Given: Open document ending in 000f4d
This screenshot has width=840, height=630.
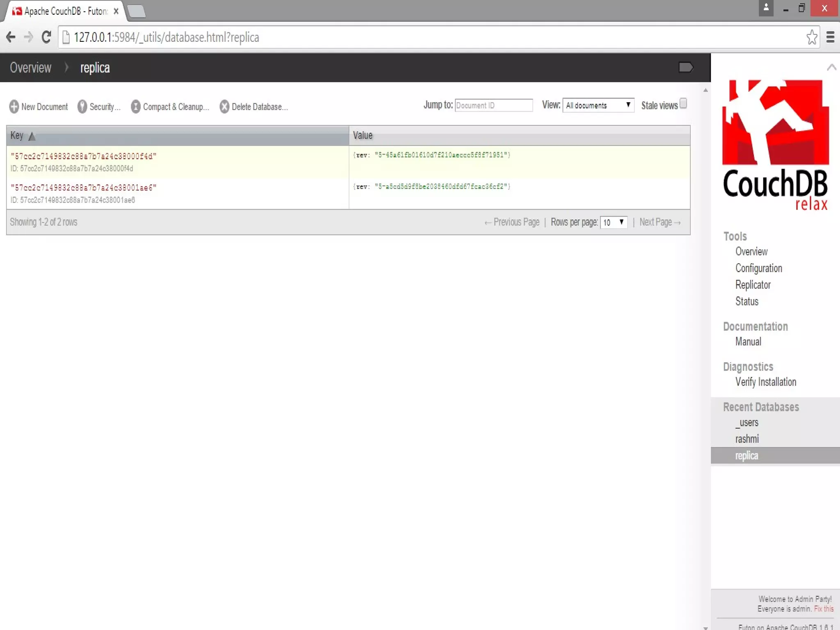Looking at the screenshot, I should point(84,156).
